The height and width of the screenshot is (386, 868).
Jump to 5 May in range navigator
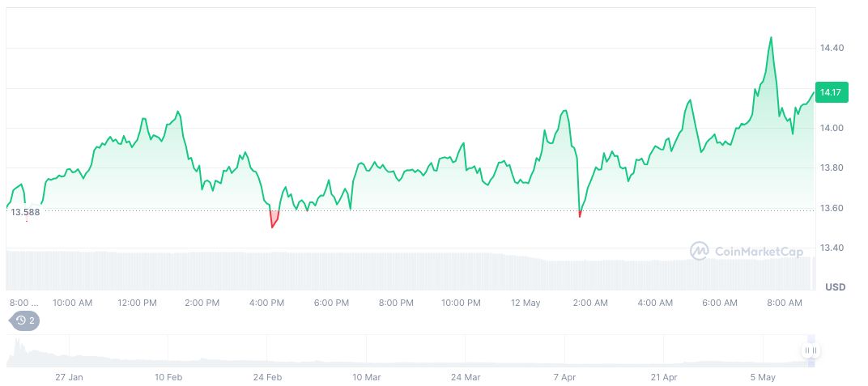[763, 377]
